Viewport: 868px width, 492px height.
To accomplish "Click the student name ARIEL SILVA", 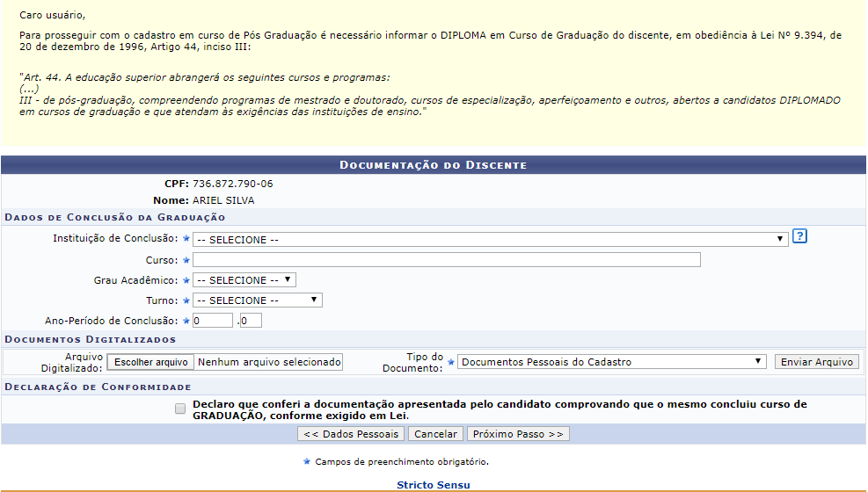I will [x=223, y=200].
